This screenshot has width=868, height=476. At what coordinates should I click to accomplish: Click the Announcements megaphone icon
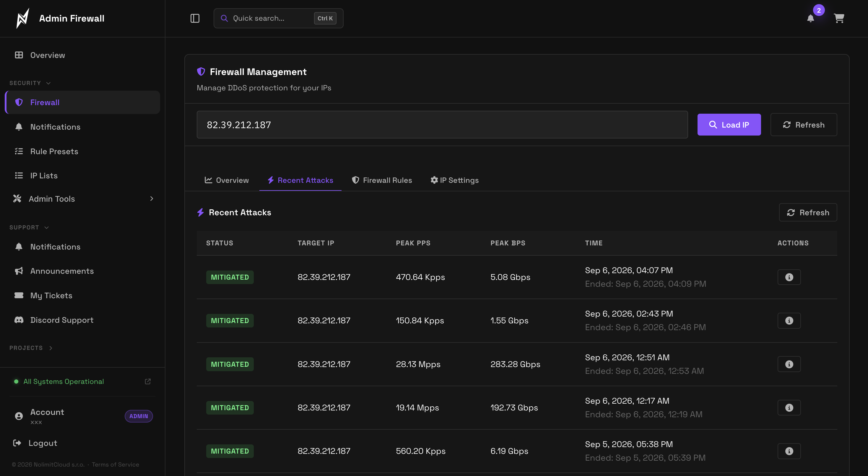(x=19, y=271)
